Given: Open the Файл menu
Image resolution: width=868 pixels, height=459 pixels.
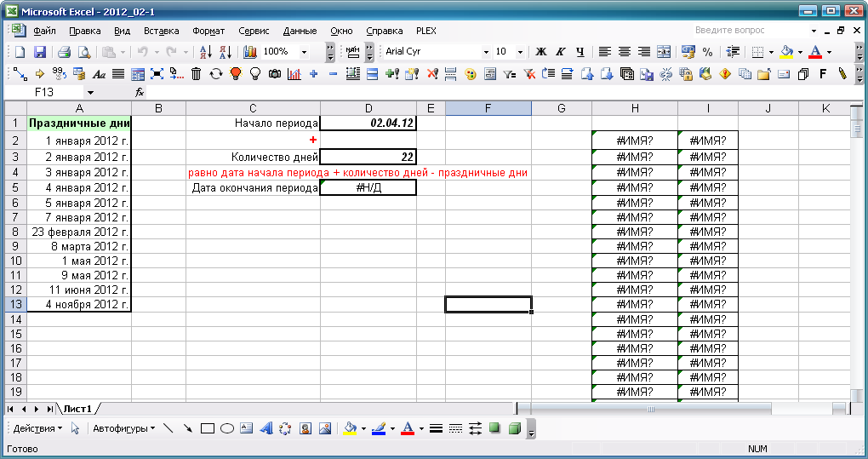Looking at the screenshot, I should pyautogui.click(x=44, y=31).
